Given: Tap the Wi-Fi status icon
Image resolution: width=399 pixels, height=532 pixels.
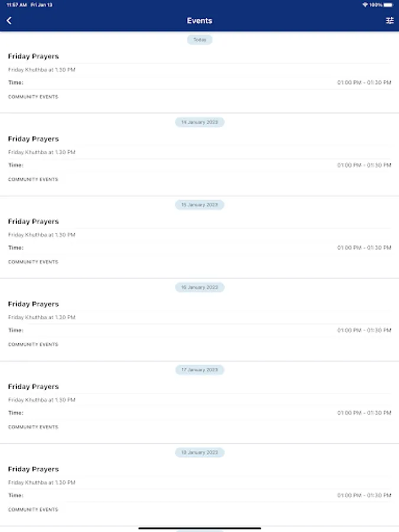Looking at the screenshot, I should [365, 5].
